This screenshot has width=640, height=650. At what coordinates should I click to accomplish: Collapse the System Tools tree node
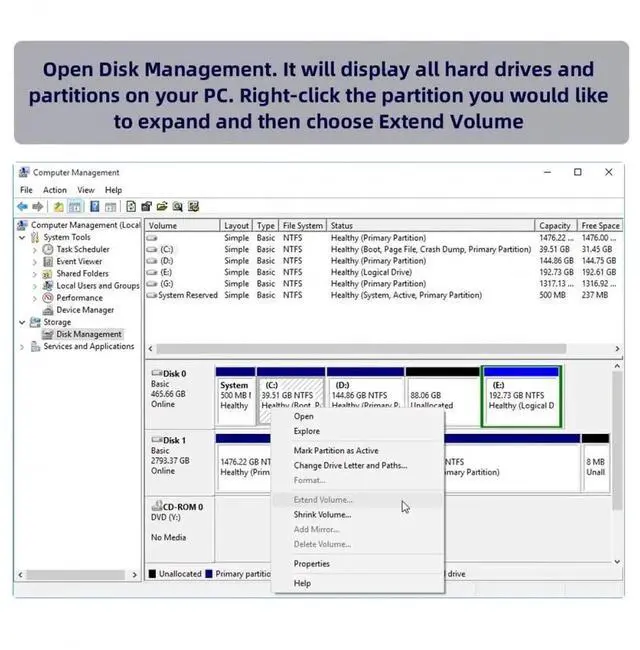(x=23, y=238)
